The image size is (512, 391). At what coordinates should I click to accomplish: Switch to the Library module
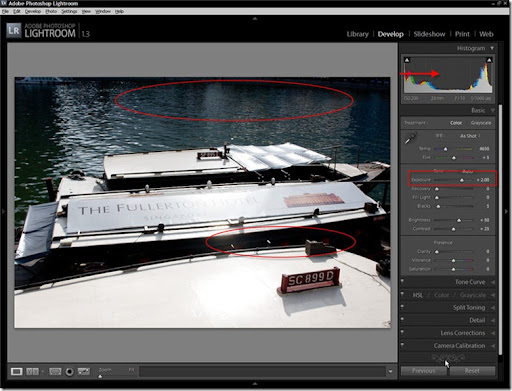(357, 34)
